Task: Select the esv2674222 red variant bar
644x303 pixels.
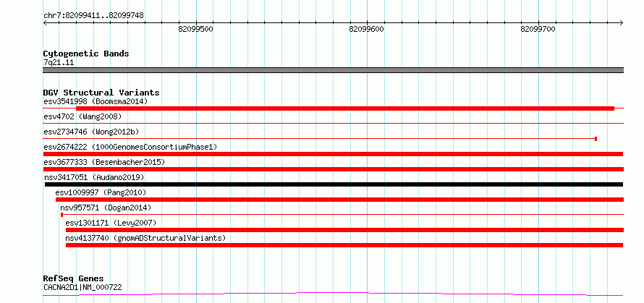Action: point(333,154)
